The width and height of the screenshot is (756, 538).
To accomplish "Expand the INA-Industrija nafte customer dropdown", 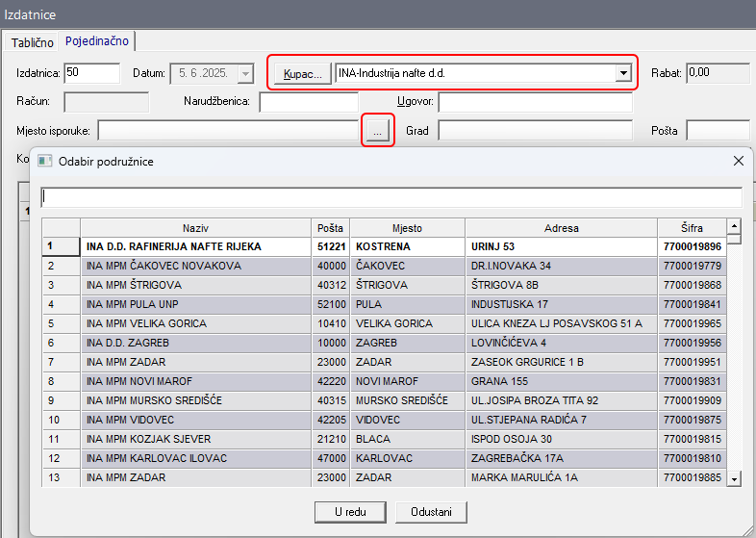I will (623, 73).
